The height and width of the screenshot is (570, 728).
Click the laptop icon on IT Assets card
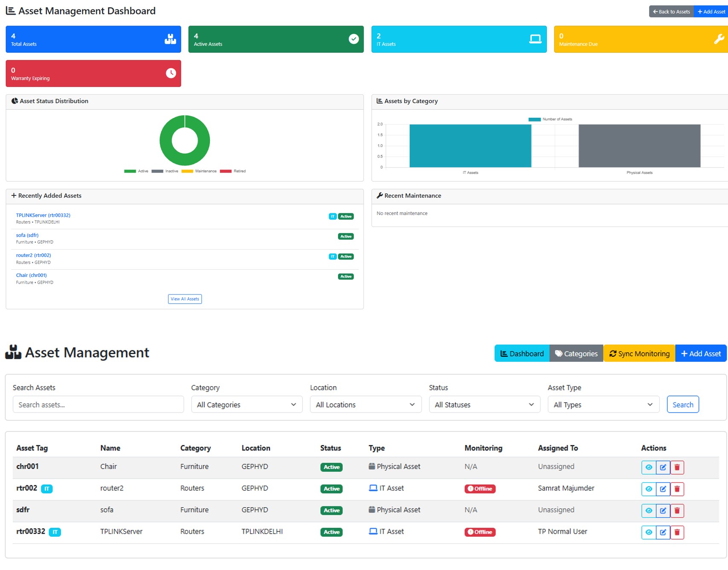(x=535, y=38)
